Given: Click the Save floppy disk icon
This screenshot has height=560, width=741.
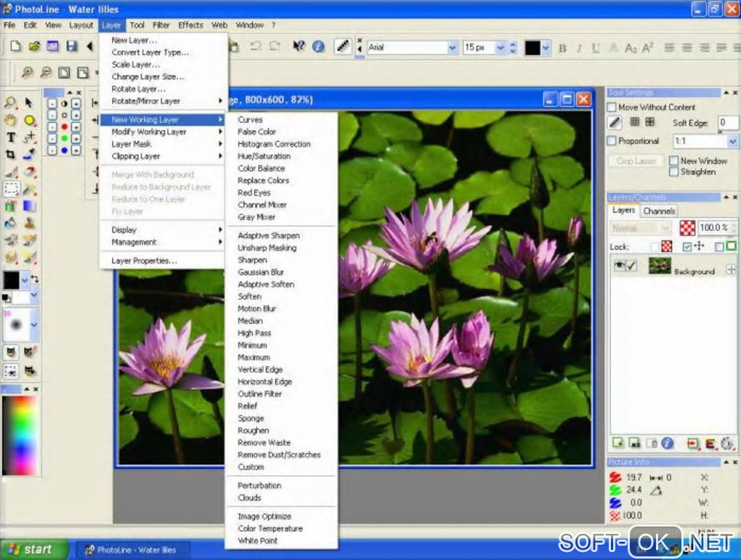Looking at the screenshot, I should (71, 46).
